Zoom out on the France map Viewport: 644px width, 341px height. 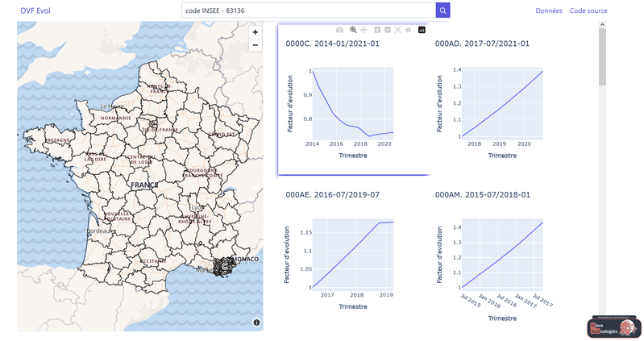click(255, 45)
